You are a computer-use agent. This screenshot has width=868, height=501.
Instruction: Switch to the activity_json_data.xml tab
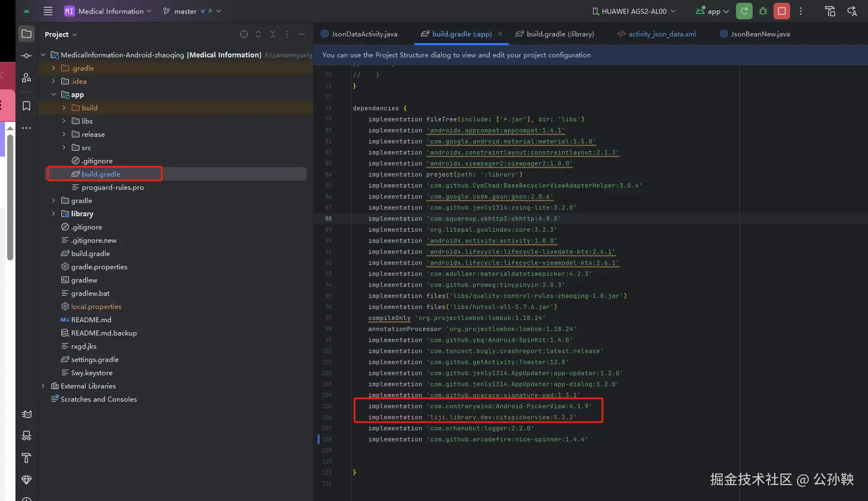[x=657, y=34]
